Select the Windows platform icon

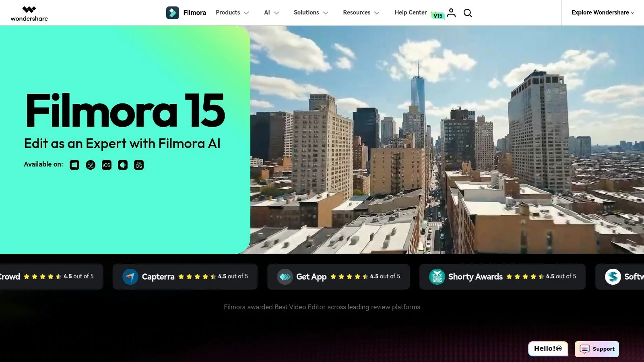[x=74, y=165]
